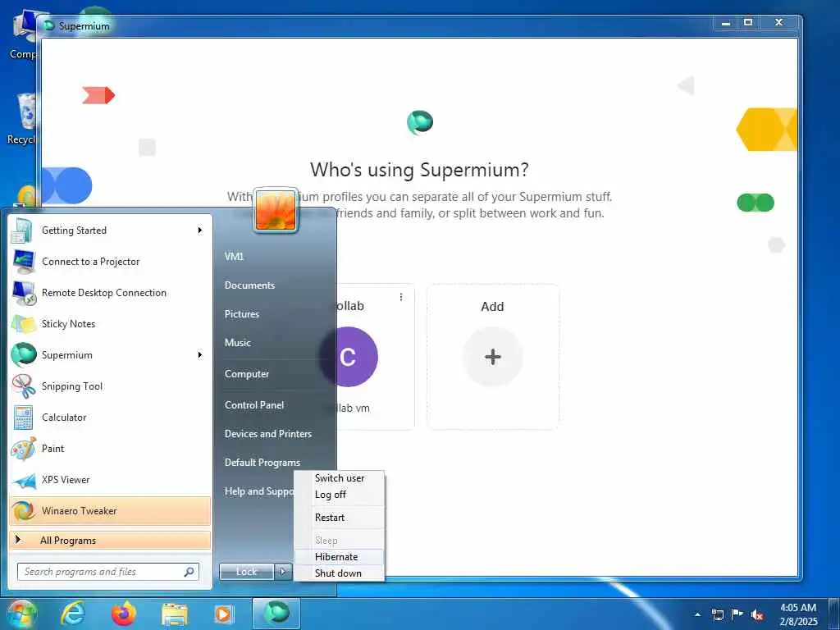Viewport: 840px width, 630px height.
Task: Open Default Programs
Action: (x=262, y=463)
